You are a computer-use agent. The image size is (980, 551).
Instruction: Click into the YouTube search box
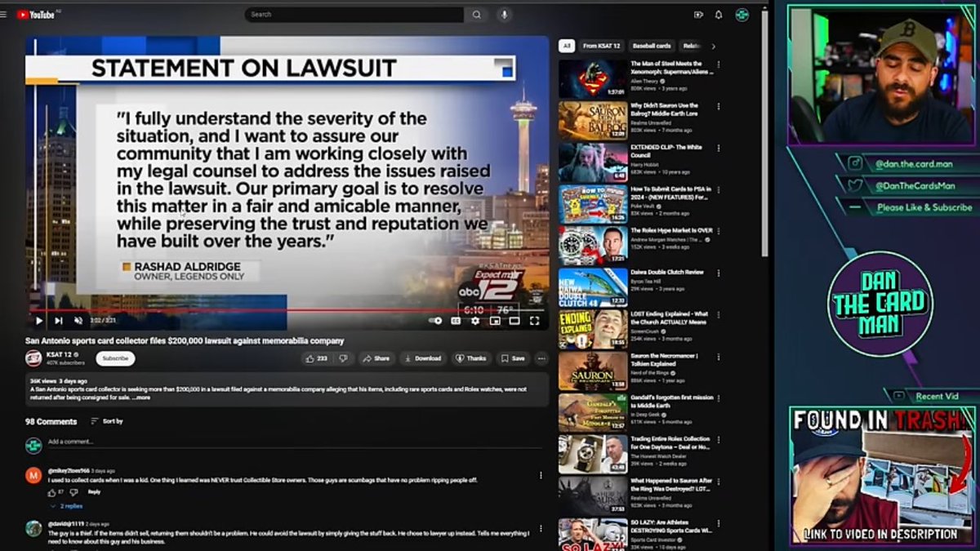[x=354, y=15]
